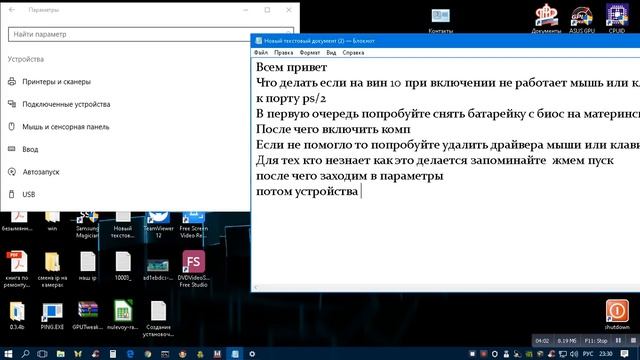Select the 'книга по ремонту' PDF icon

coord(17,269)
